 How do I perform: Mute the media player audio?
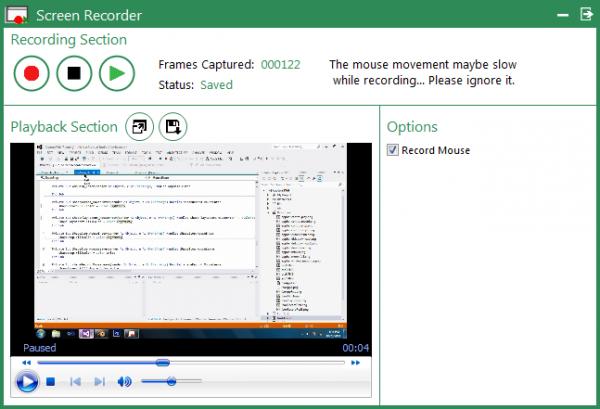pos(124,382)
